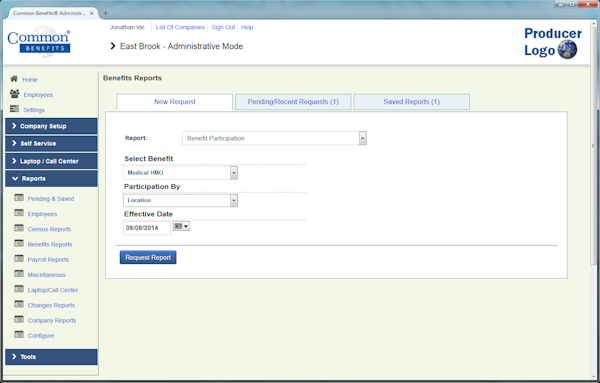Click icon beside Miscellaneous
Screen dimensions: 600x383
click(19, 274)
